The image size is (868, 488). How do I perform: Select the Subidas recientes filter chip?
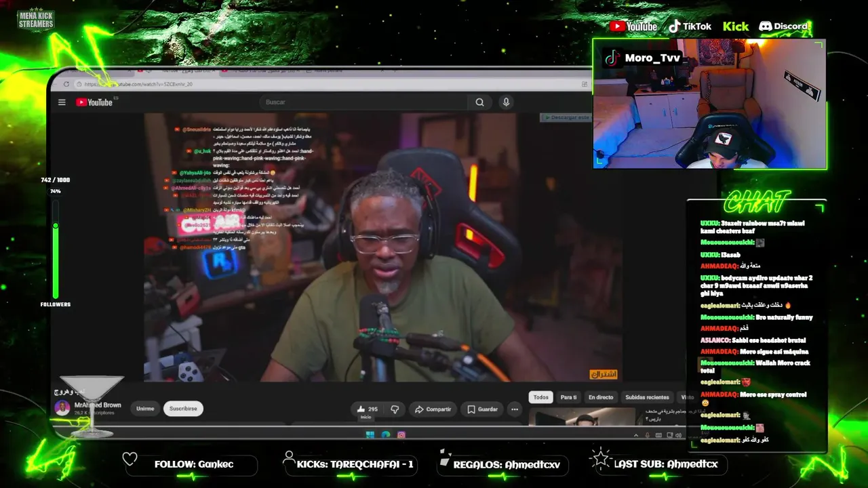pos(647,397)
